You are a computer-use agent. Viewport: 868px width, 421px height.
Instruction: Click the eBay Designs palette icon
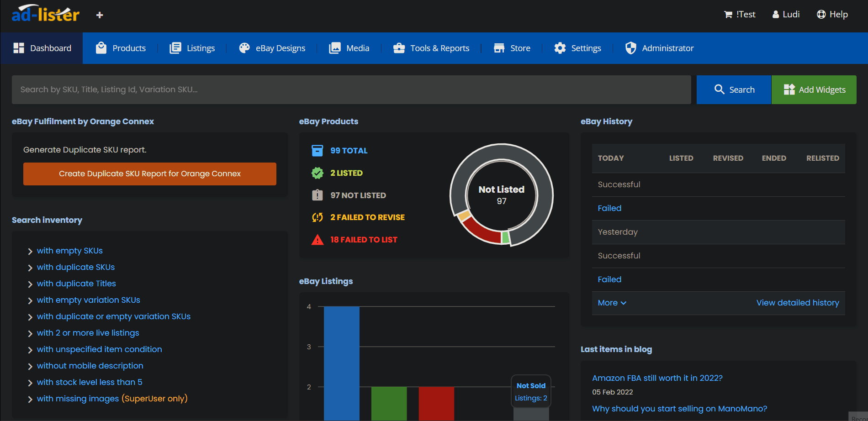[244, 48]
